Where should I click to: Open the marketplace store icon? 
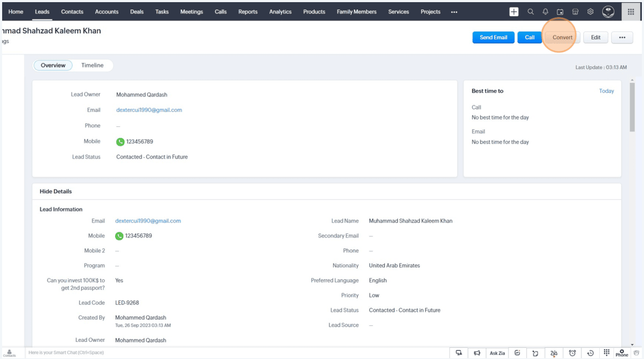coord(575,12)
